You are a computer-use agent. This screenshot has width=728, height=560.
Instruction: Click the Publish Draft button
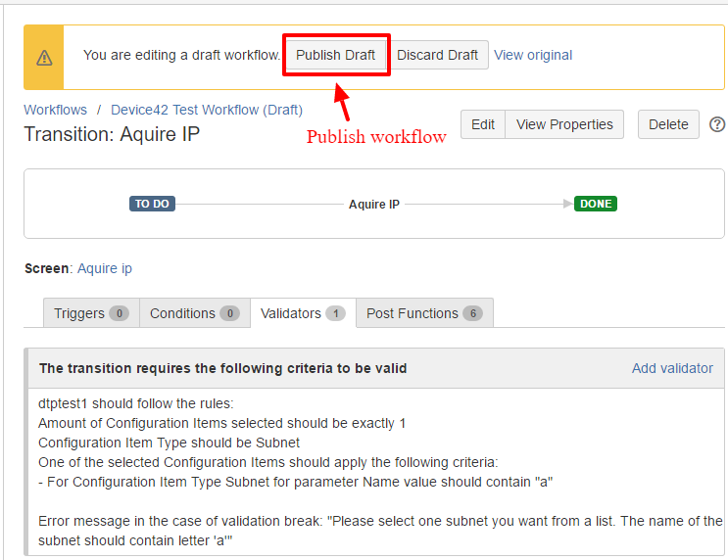pyautogui.click(x=336, y=55)
